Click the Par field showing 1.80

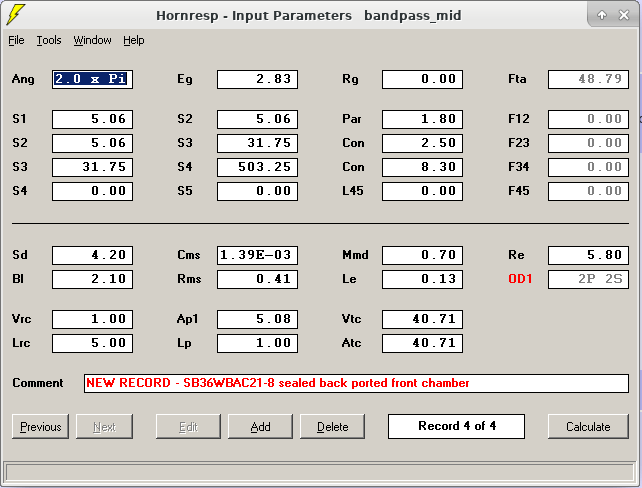[422, 119]
